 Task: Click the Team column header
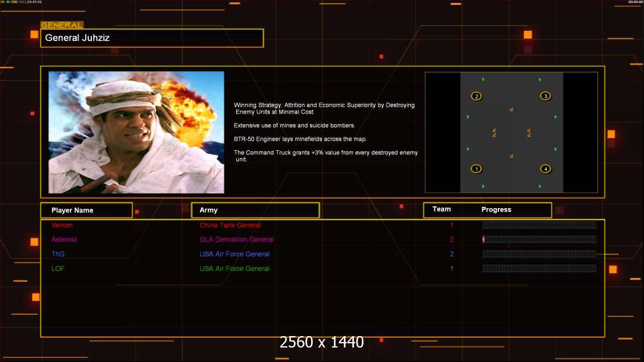click(442, 209)
